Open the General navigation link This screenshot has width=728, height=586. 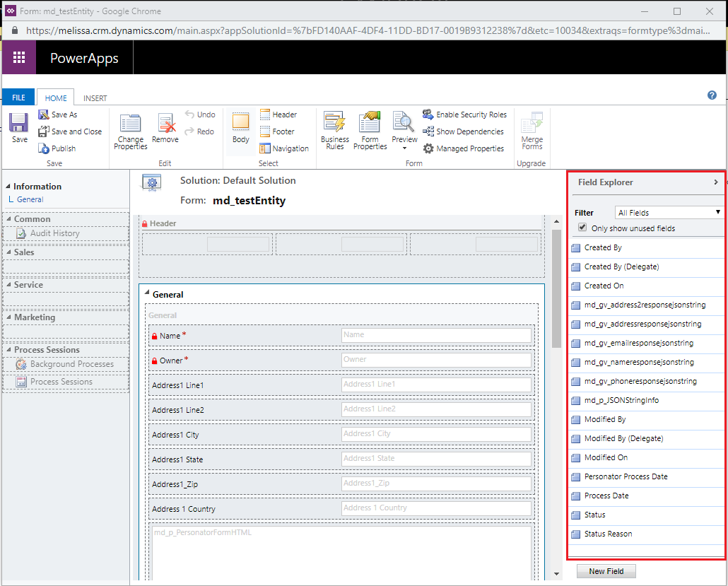tap(30, 199)
